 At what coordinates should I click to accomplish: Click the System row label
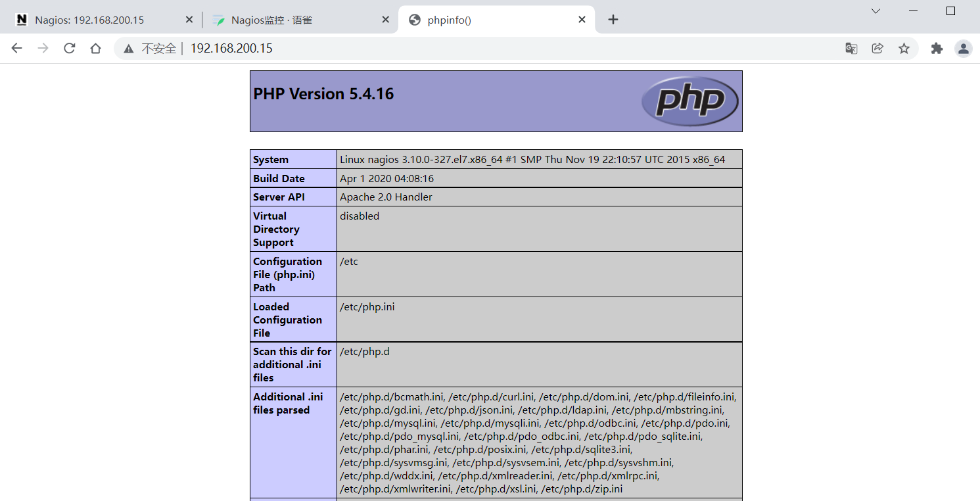pos(271,160)
